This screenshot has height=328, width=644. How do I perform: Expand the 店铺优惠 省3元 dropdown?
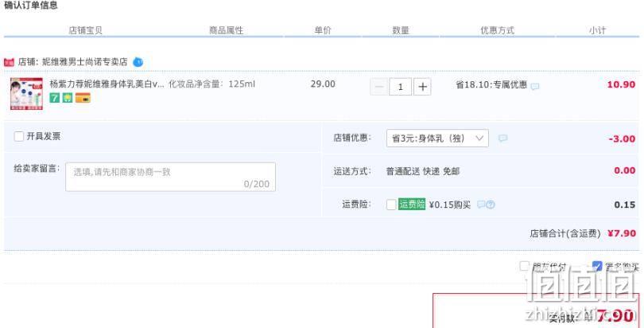click(437, 138)
